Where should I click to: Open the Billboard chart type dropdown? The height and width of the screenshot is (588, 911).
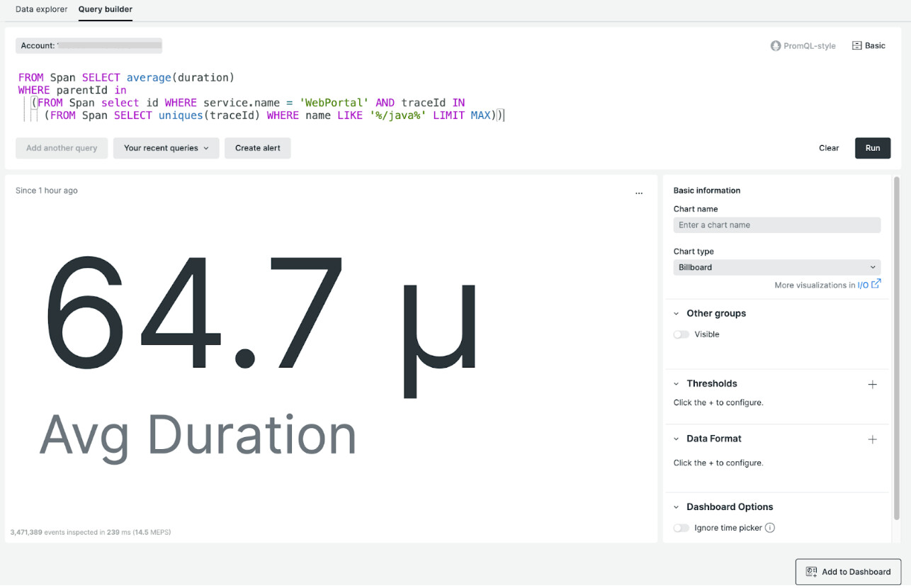(776, 267)
